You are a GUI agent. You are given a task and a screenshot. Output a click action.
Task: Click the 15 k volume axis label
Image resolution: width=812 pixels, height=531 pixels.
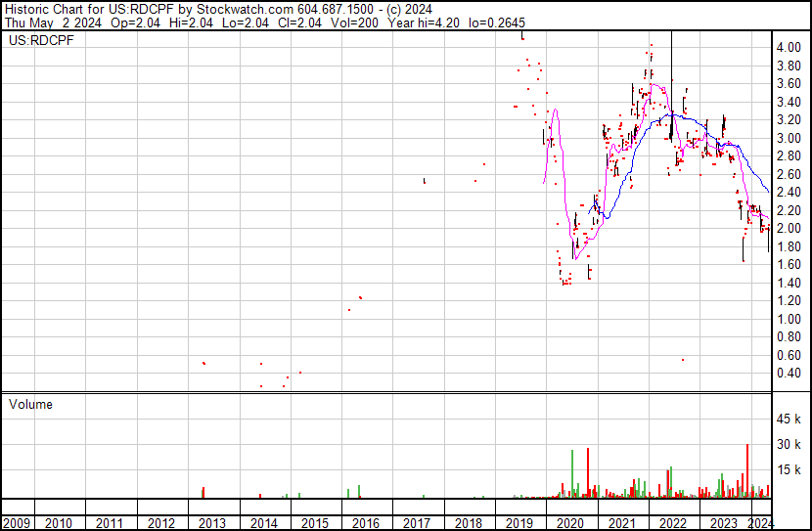pyautogui.click(x=789, y=471)
